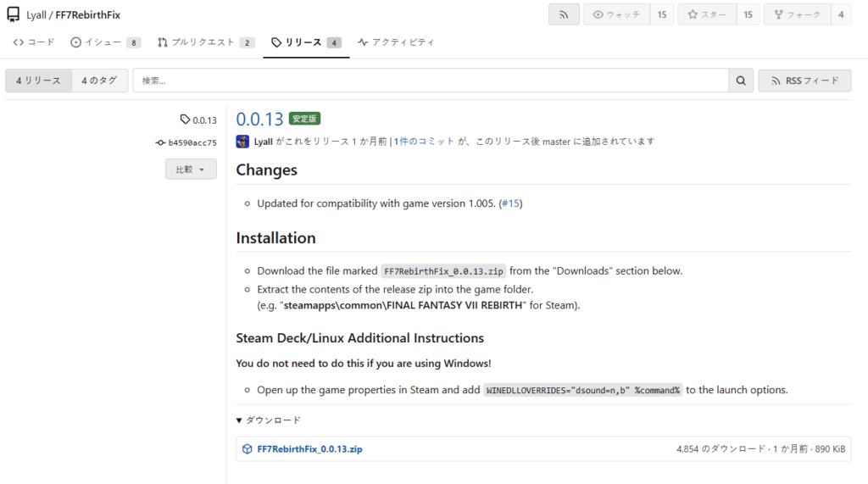
Task: Open the 0.0.13 release title
Action: pyautogui.click(x=259, y=119)
